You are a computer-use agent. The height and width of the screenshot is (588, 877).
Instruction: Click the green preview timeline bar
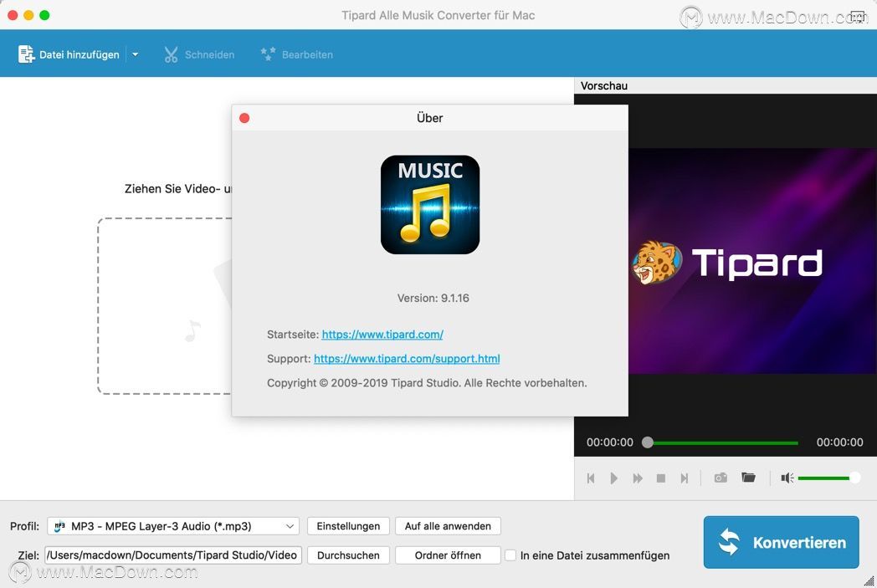coord(726,442)
